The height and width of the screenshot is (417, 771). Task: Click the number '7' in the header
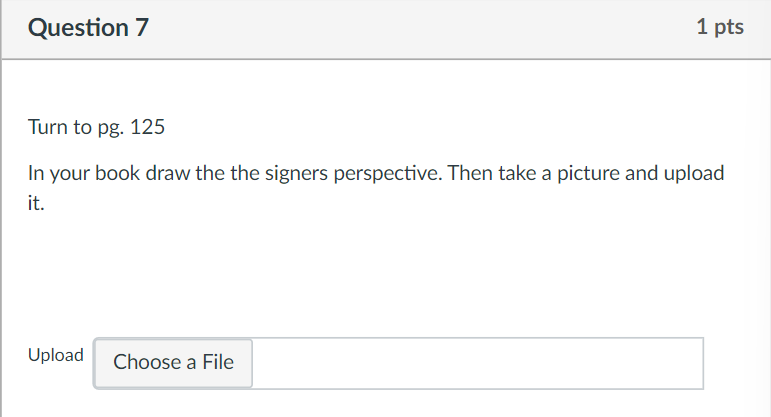tap(141, 28)
